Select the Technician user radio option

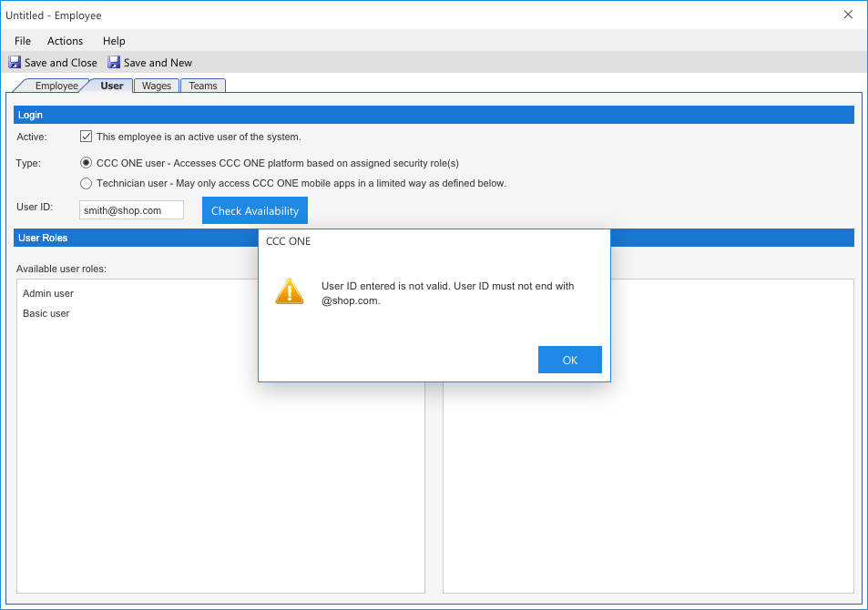(x=87, y=183)
